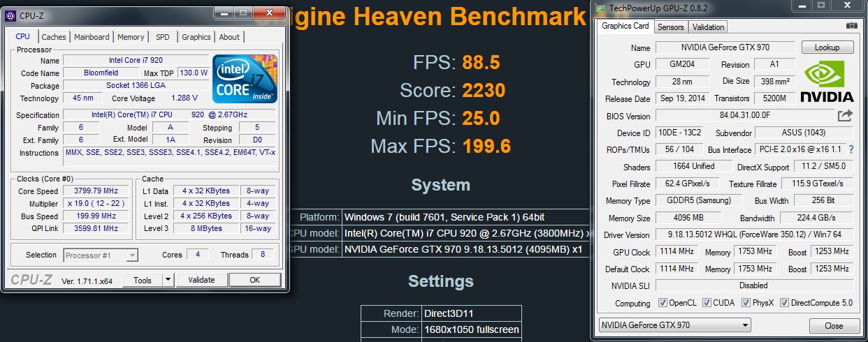868x342 pixels.
Task: Open the NVIDIA GeForce GTX 970 GPU selector dropdown
Action: pyautogui.click(x=675, y=325)
